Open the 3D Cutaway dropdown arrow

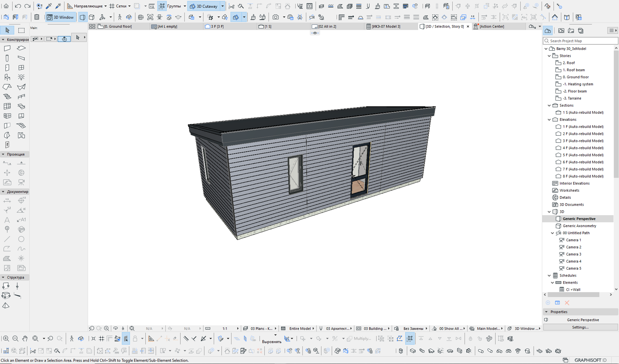point(222,6)
